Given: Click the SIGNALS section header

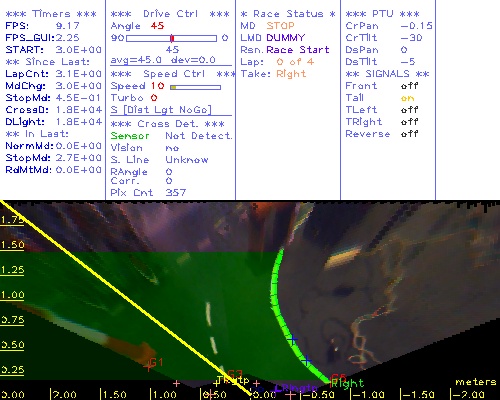Looking at the screenshot, I should tap(387, 74).
